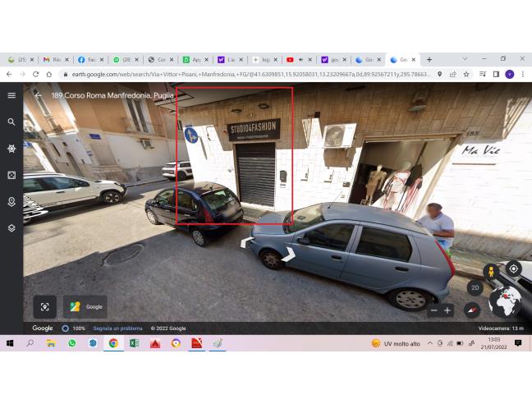Click the globe mini-map thumbnail
The height and width of the screenshot is (404, 532).
tap(504, 301)
